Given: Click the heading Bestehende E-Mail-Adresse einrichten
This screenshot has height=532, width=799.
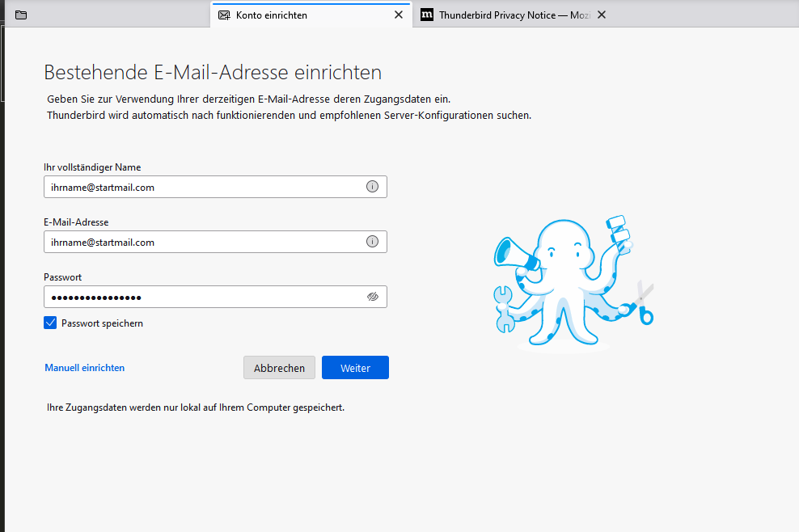Looking at the screenshot, I should 213,72.
